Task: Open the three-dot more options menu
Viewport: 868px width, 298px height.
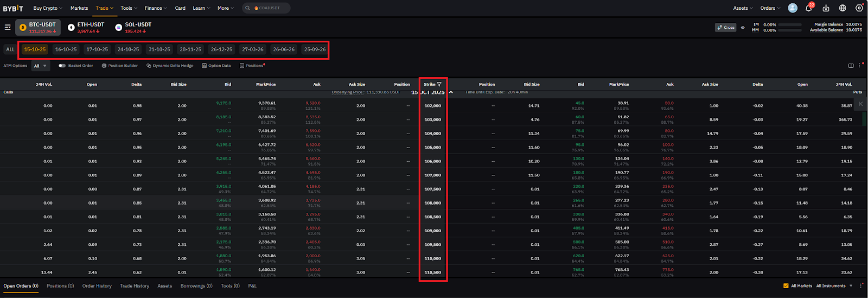Action: (859, 66)
